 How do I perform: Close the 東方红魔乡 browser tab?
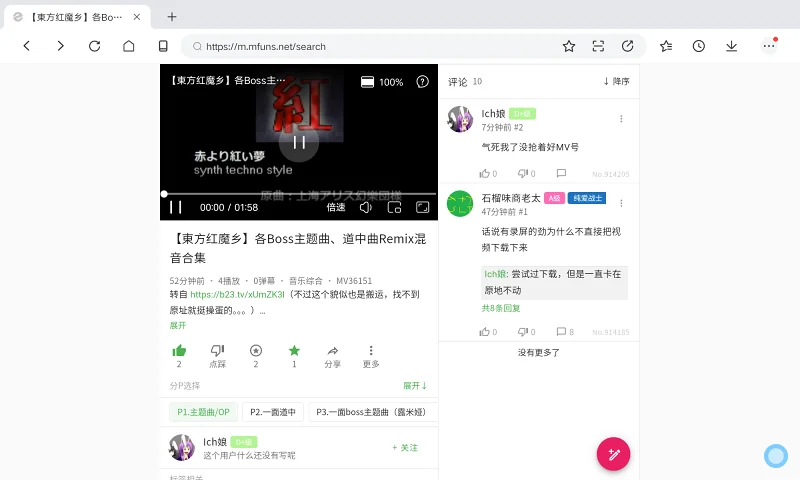point(137,17)
